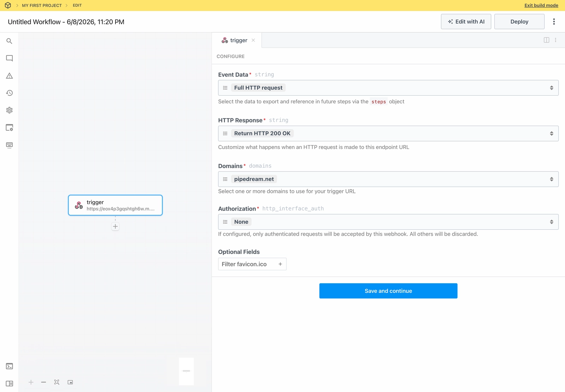Toggle the canvas minimap icon

point(70,382)
